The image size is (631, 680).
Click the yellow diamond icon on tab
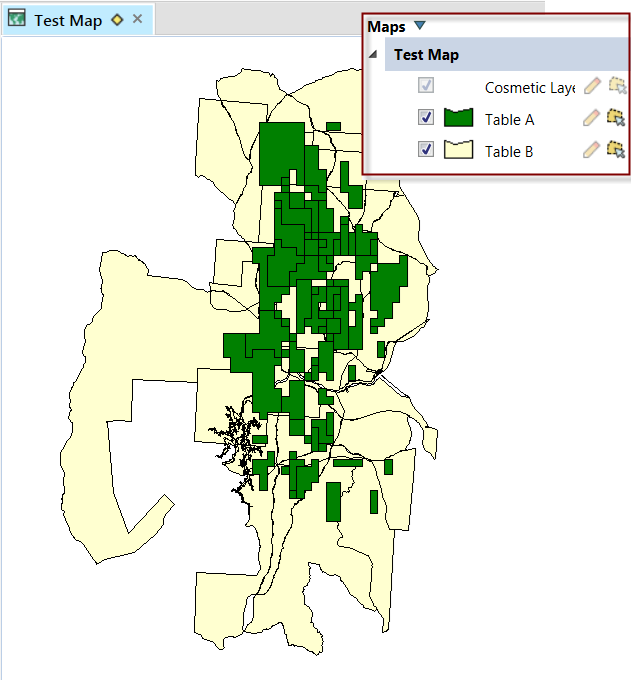click(x=117, y=20)
